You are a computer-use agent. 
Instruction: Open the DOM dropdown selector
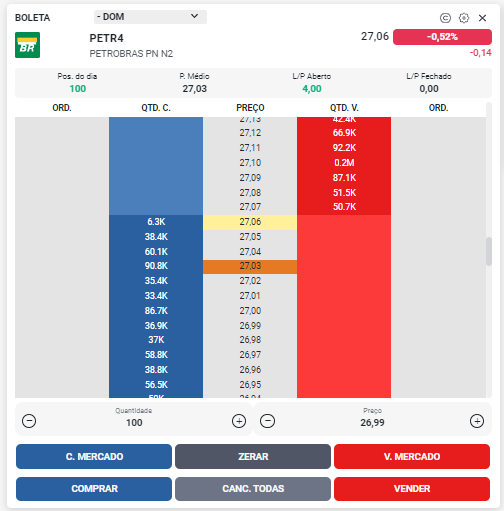click(150, 17)
